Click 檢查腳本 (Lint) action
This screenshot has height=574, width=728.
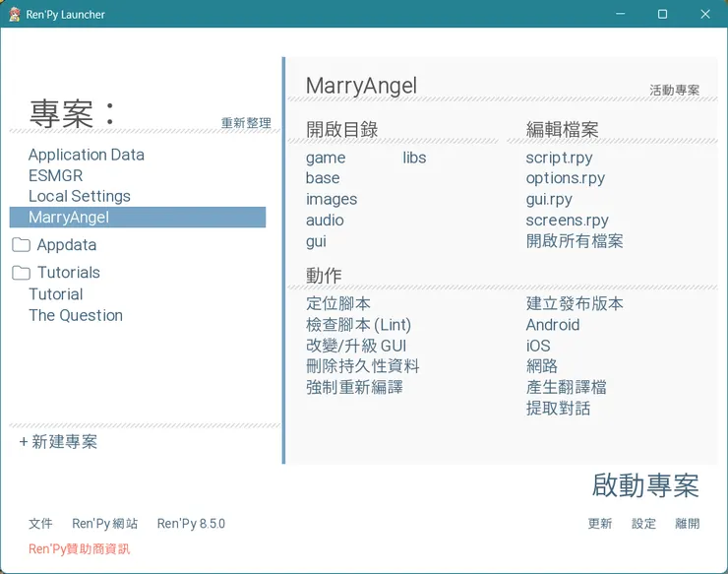358,325
